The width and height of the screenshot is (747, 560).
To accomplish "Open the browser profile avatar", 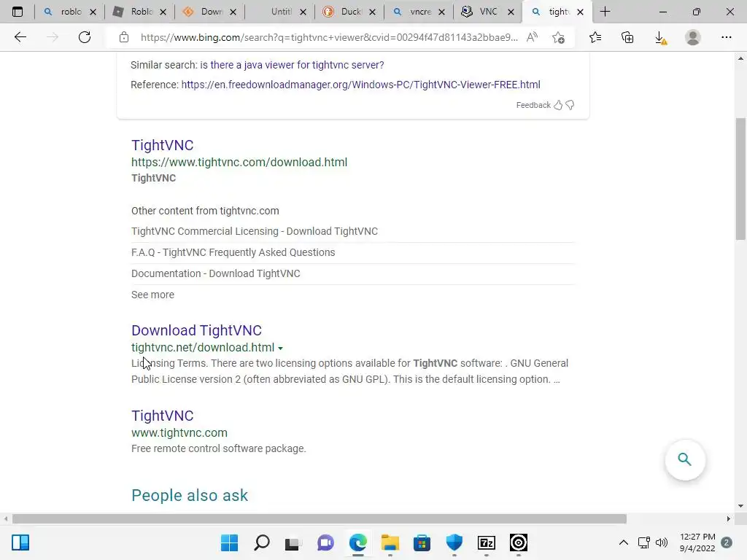I will (x=693, y=37).
